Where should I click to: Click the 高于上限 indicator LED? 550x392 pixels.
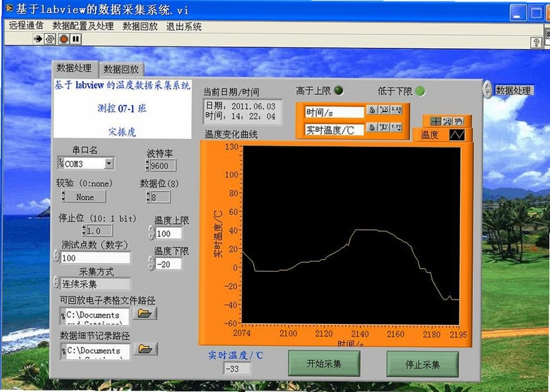point(338,91)
